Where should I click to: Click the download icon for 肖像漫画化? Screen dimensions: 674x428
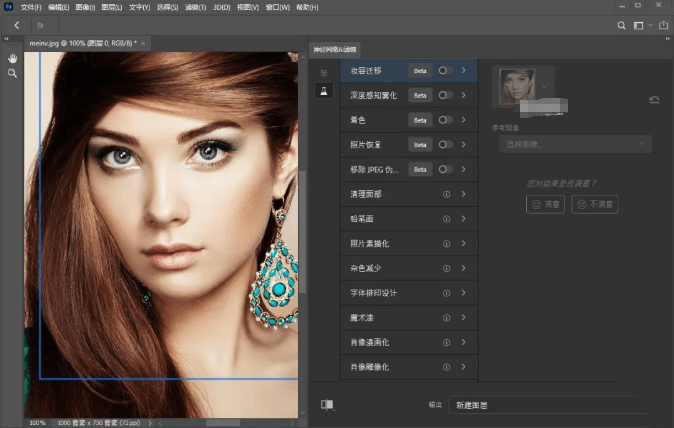coord(447,342)
